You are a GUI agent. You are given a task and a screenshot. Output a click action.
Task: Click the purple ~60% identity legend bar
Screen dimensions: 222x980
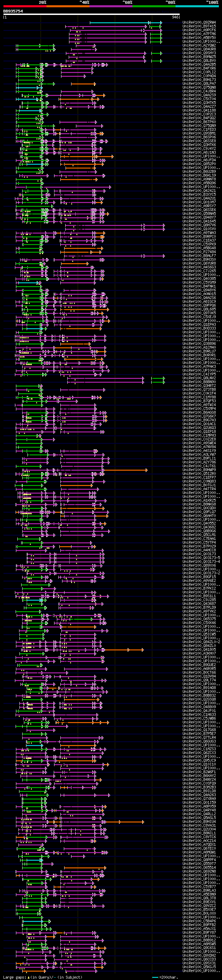(x=111, y=6)
